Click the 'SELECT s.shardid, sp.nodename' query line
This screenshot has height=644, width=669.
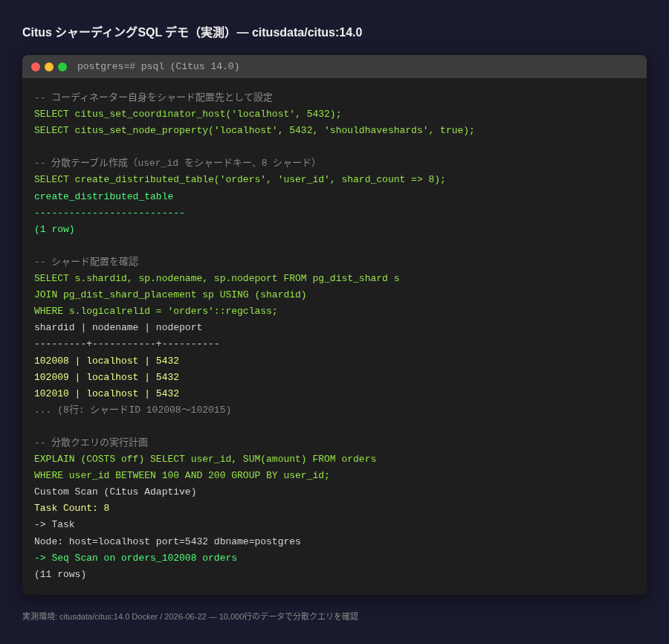pyautogui.click(x=217, y=278)
